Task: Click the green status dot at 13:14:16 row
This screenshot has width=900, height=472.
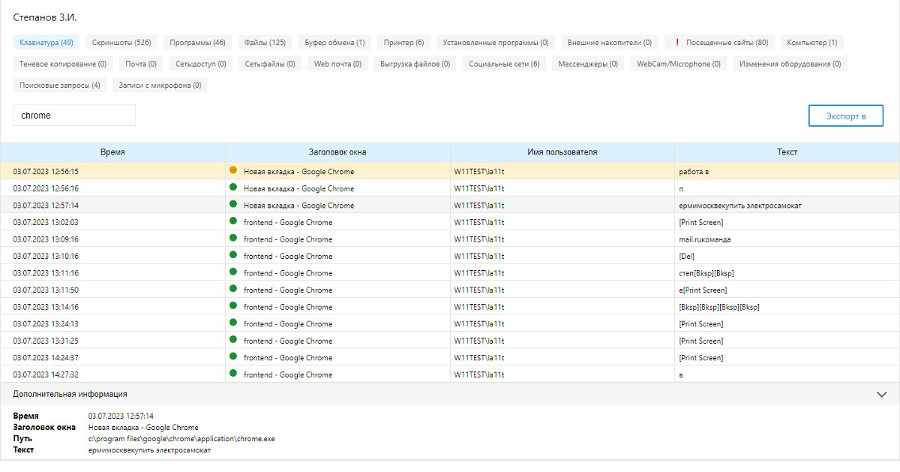Action: click(x=233, y=305)
